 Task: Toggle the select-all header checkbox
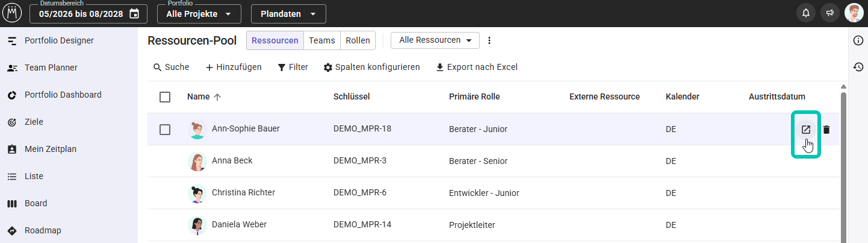point(165,96)
